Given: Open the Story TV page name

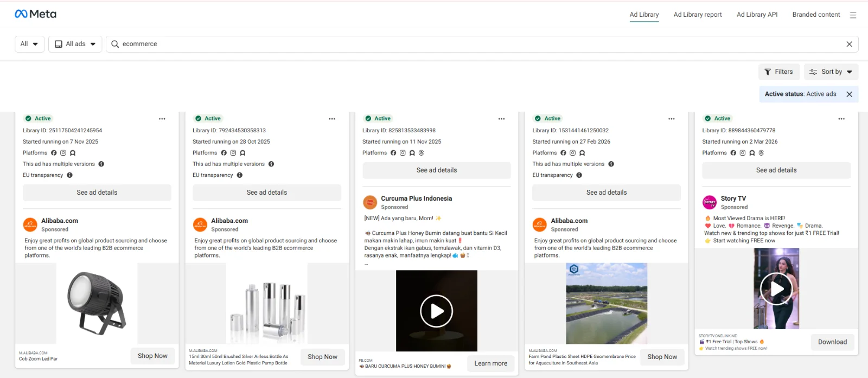Looking at the screenshot, I should [733, 198].
